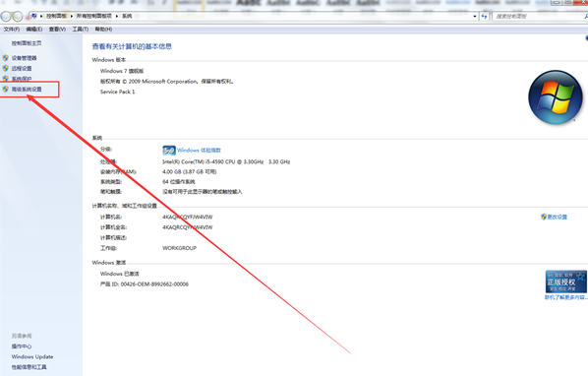Viewport: 588px width, 376px height.
Task: Click the Intel Core i5-4590 processor value
Action: click(226, 161)
